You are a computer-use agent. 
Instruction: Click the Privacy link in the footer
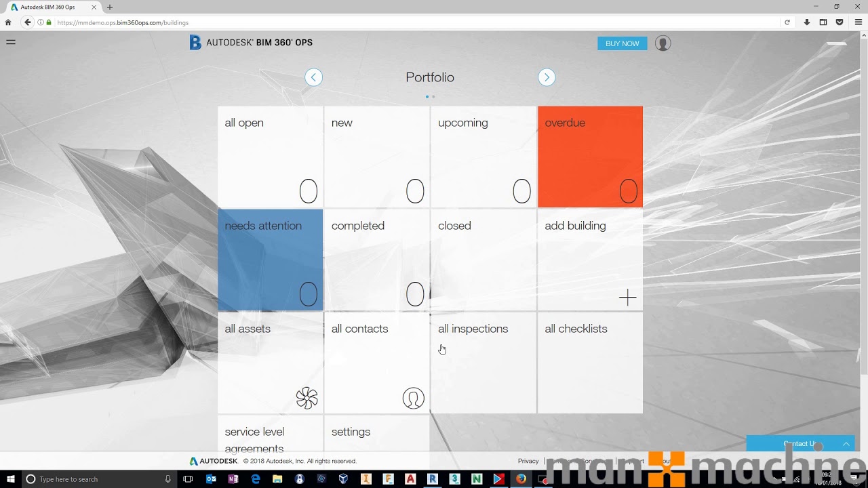point(528,461)
